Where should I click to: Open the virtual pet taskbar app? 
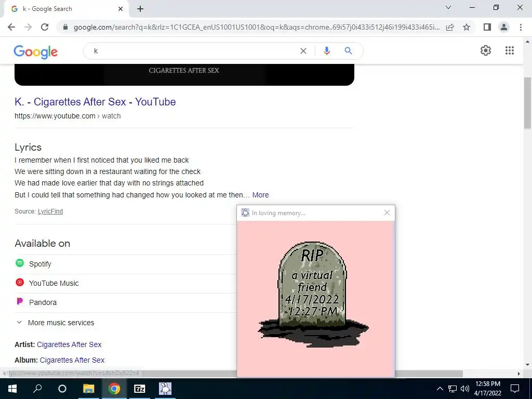click(165, 389)
